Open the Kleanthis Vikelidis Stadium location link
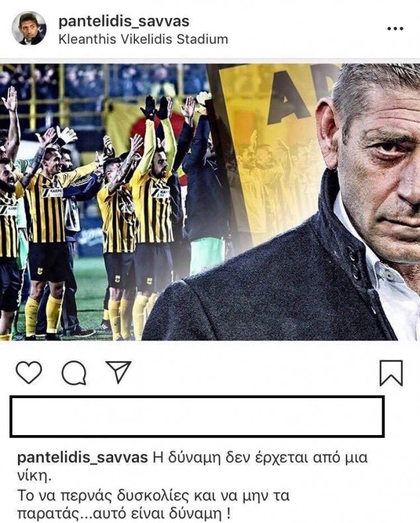420x523 pixels. click(x=143, y=40)
